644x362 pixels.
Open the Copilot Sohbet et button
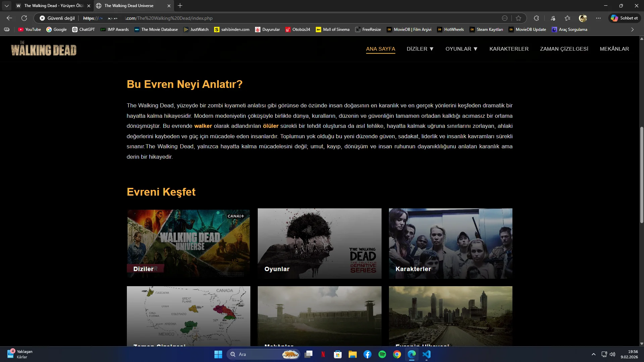(624, 18)
